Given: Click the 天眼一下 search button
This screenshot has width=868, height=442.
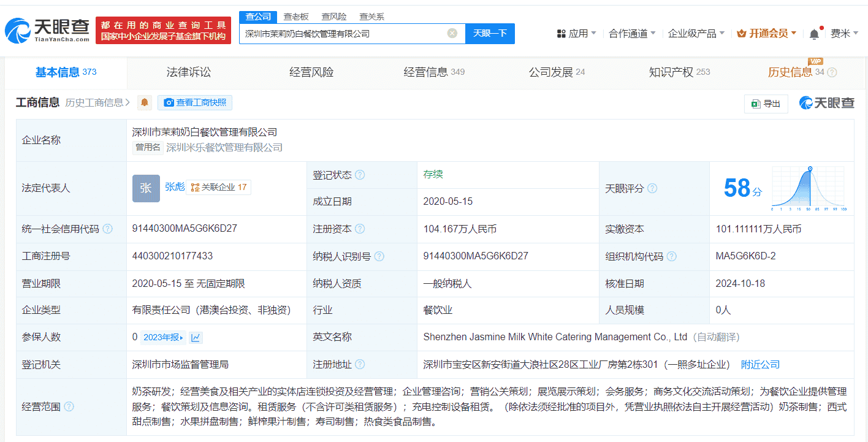Looking at the screenshot, I should (x=490, y=34).
